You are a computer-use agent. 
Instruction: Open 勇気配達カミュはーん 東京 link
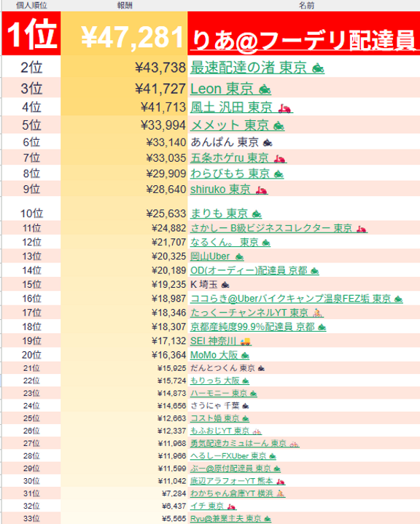point(244,443)
